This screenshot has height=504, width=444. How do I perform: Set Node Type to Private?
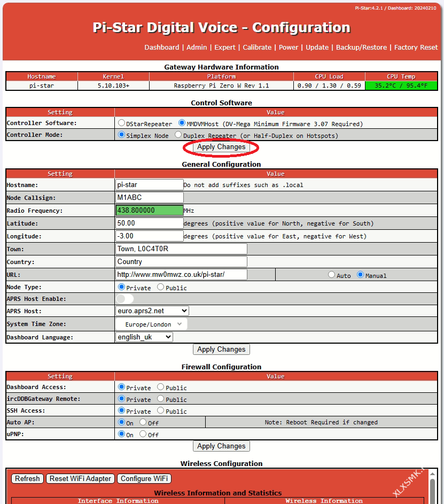(x=121, y=287)
